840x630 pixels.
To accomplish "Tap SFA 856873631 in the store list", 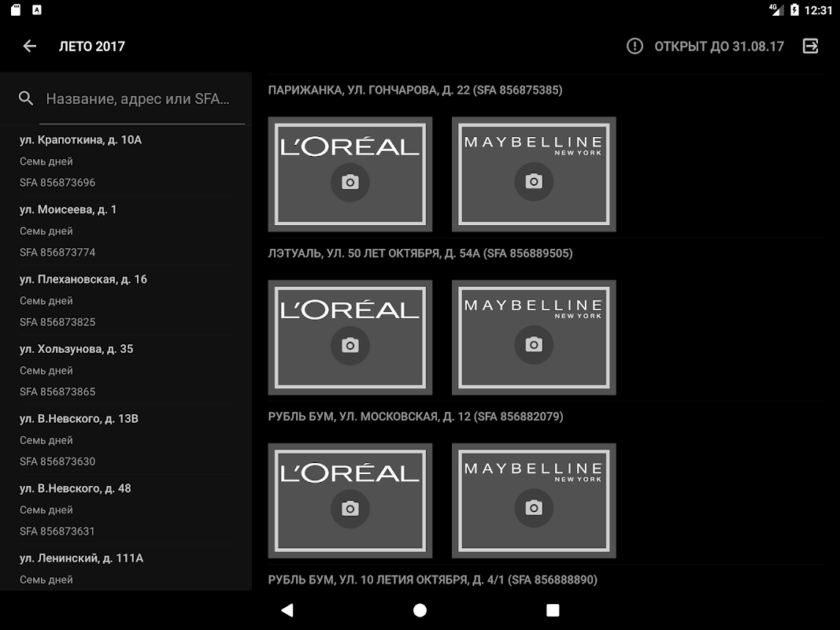I will pos(57,531).
